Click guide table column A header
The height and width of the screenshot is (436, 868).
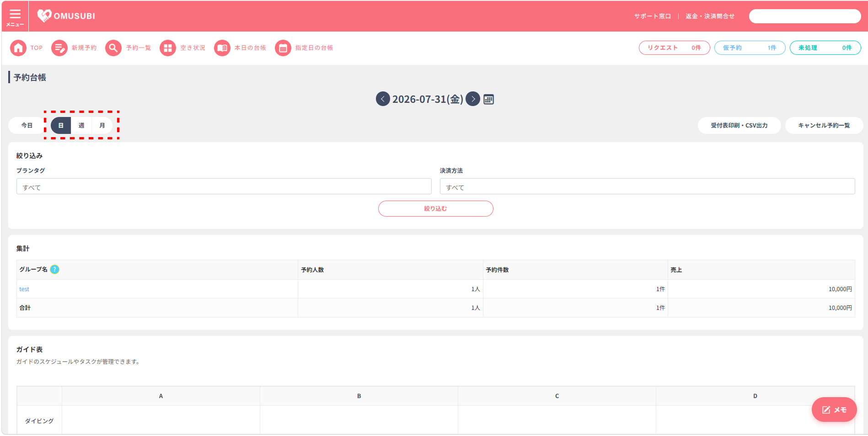161,396
